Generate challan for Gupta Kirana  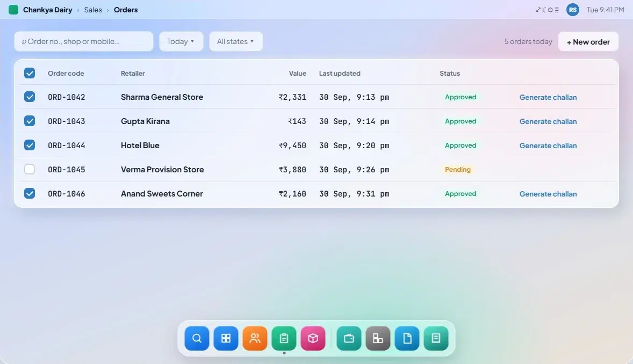[548, 121]
